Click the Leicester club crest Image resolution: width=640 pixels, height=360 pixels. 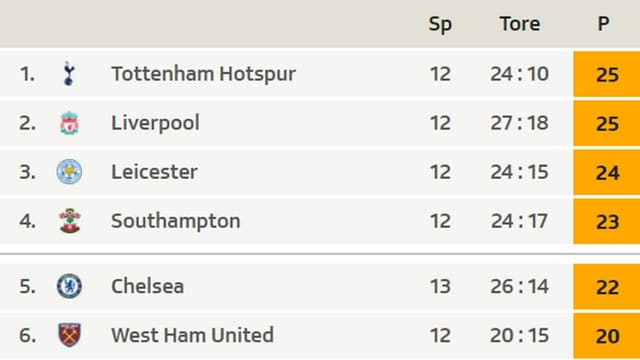[x=69, y=171]
